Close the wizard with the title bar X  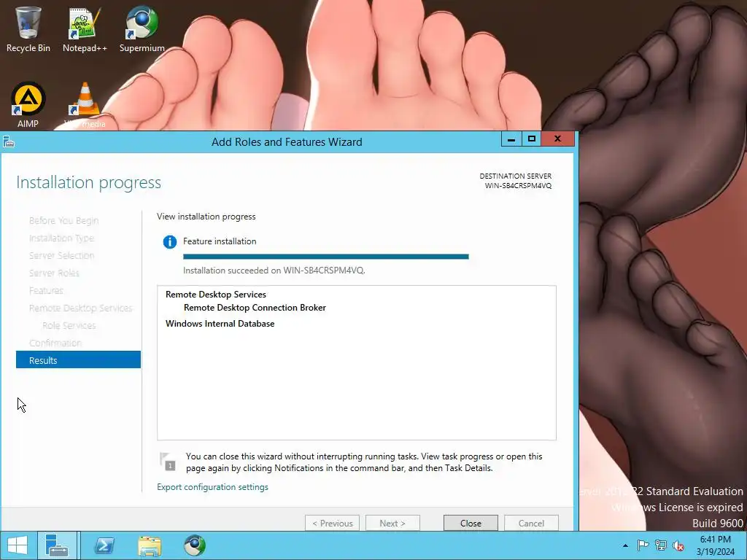(557, 139)
